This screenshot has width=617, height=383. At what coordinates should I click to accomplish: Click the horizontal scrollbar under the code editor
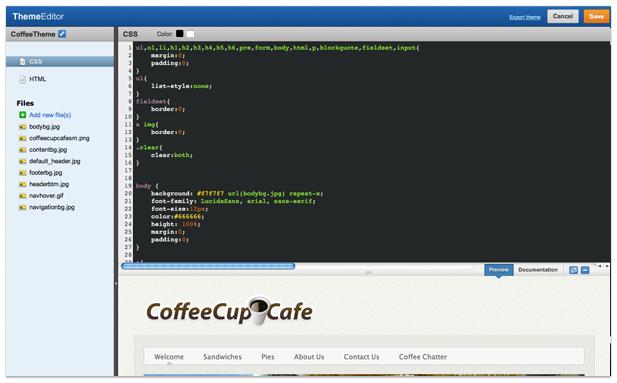208,266
